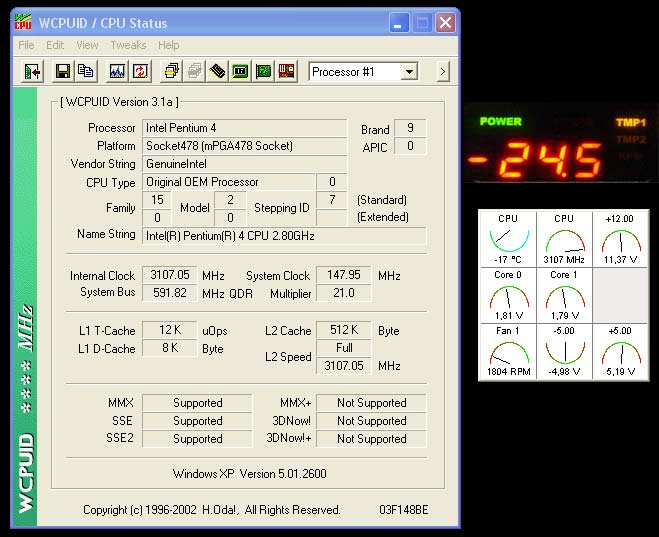Screen dimensions: 659x537
Task: Click the CPU temperature gauge showing -17 °C
Action: [x=508, y=239]
